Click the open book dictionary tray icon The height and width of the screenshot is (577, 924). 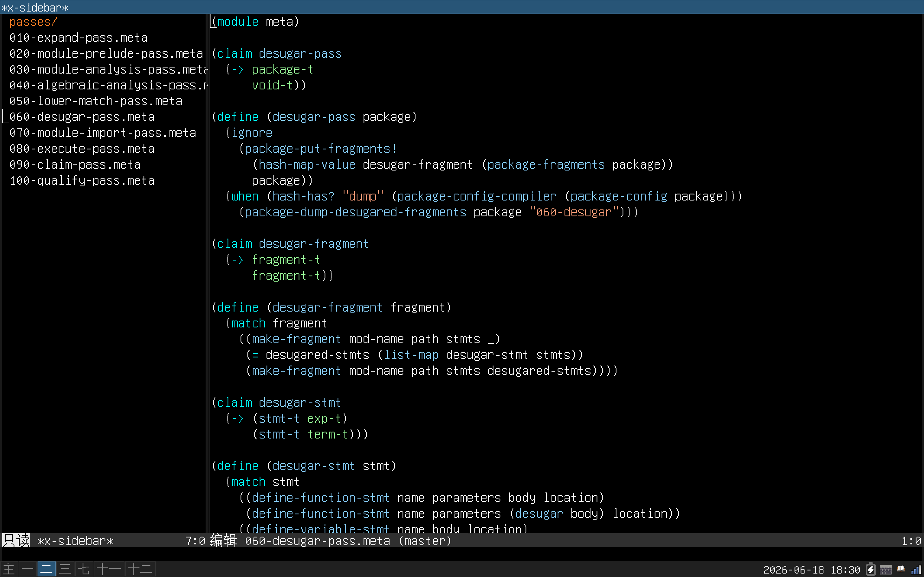(x=901, y=569)
